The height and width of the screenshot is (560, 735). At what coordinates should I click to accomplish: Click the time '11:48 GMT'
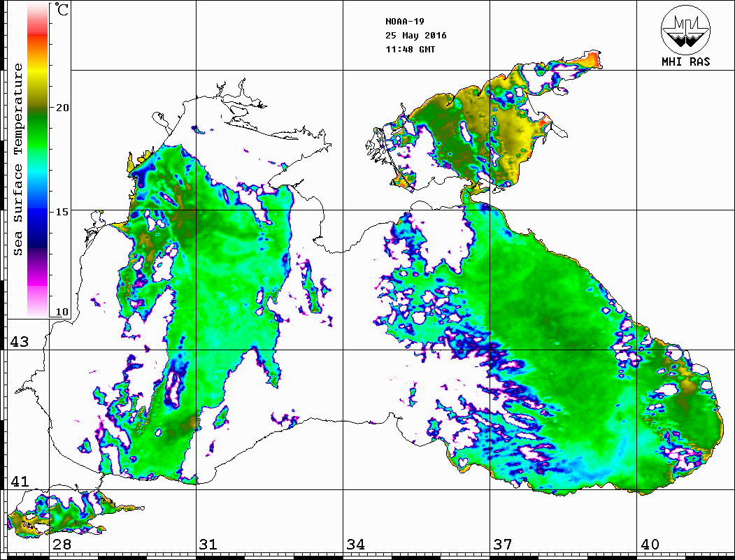coord(410,49)
